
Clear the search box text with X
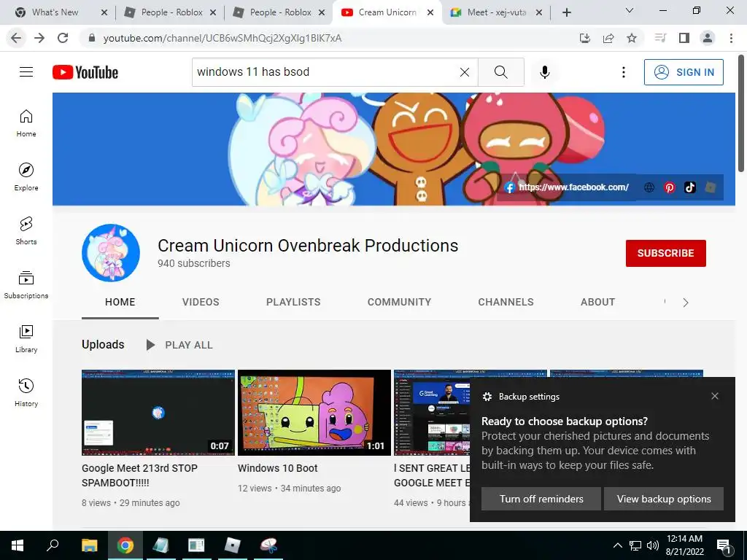465,72
